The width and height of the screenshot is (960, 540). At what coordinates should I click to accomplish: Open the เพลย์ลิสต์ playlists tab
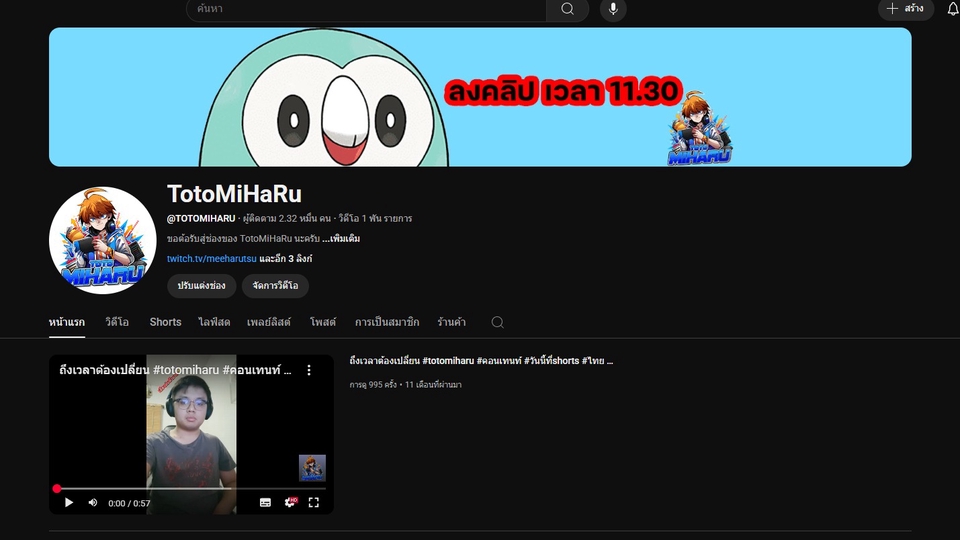click(x=269, y=322)
